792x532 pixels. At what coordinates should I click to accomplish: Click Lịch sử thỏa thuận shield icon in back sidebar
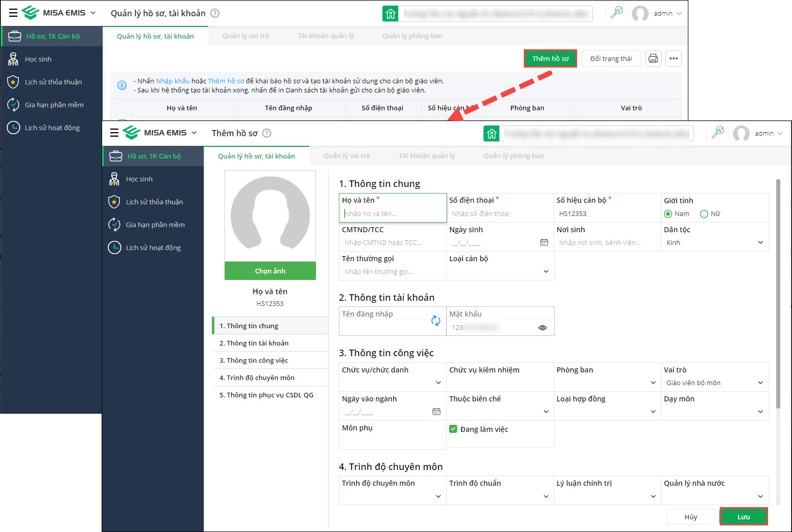click(13, 82)
